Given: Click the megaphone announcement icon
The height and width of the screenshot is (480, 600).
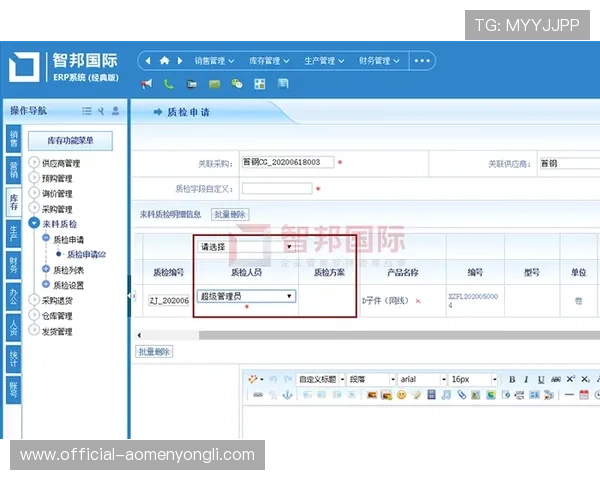Looking at the screenshot, I should point(146,84).
